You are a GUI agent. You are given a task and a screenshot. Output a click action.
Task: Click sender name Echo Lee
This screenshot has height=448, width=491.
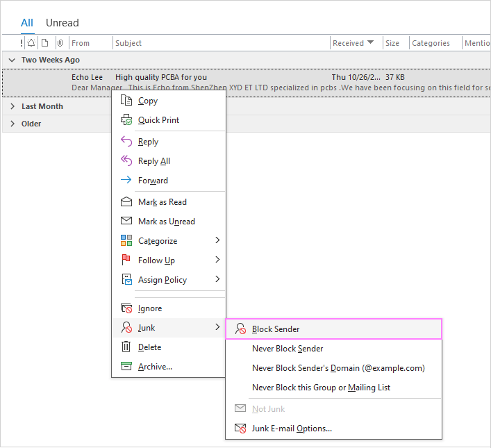coord(87,77)
